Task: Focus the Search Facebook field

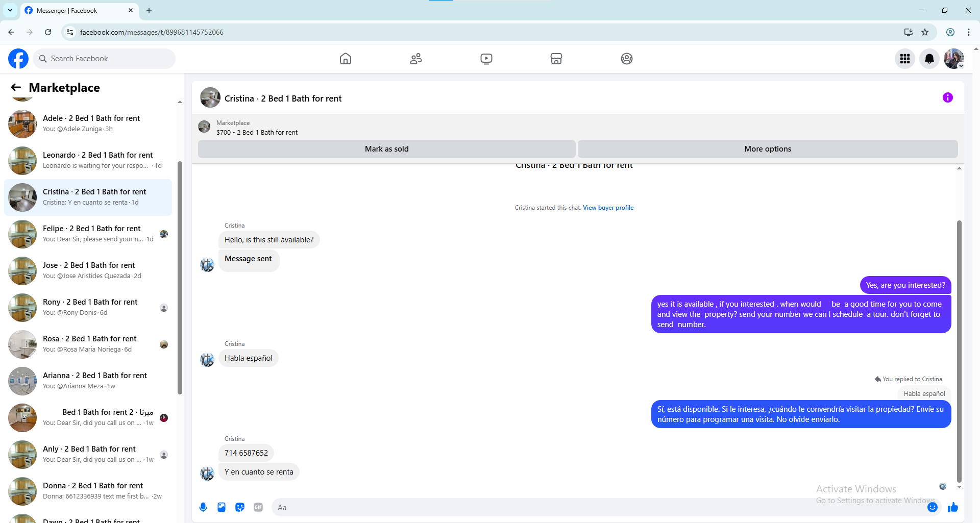Action: coord(104,59)
